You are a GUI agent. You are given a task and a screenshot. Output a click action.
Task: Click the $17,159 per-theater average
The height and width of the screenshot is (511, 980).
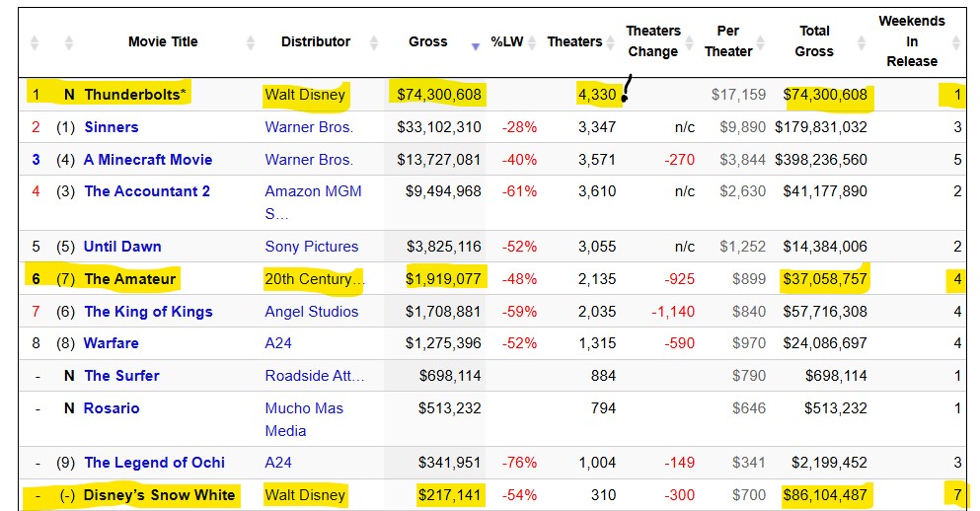click(x=738, y=95)
